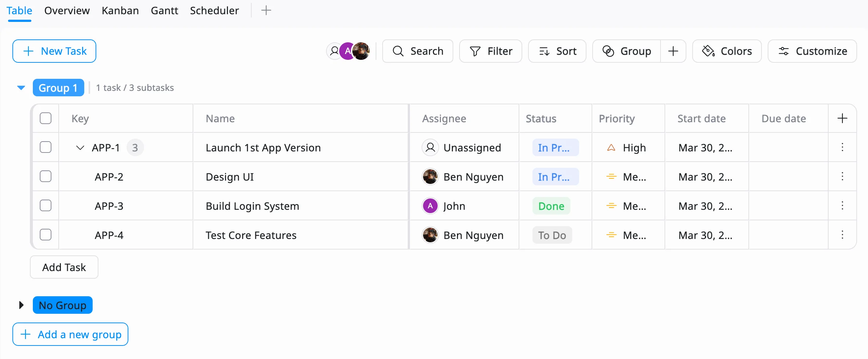The width and height of the screenshot is (868, 359).
Task: Click Add a new group
Action: coord(70,334)
